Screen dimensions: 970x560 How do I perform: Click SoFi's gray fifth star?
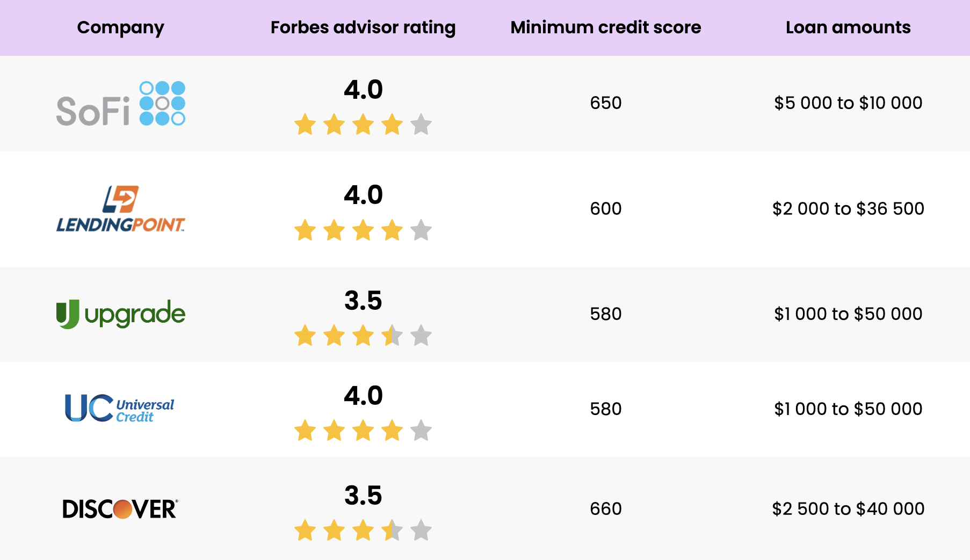421,125
